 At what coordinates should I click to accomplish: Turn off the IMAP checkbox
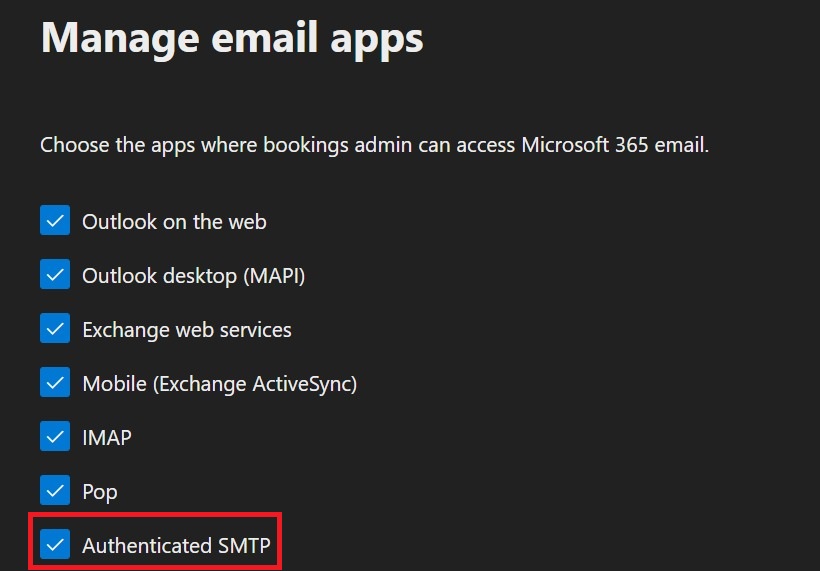coord(55,437)
